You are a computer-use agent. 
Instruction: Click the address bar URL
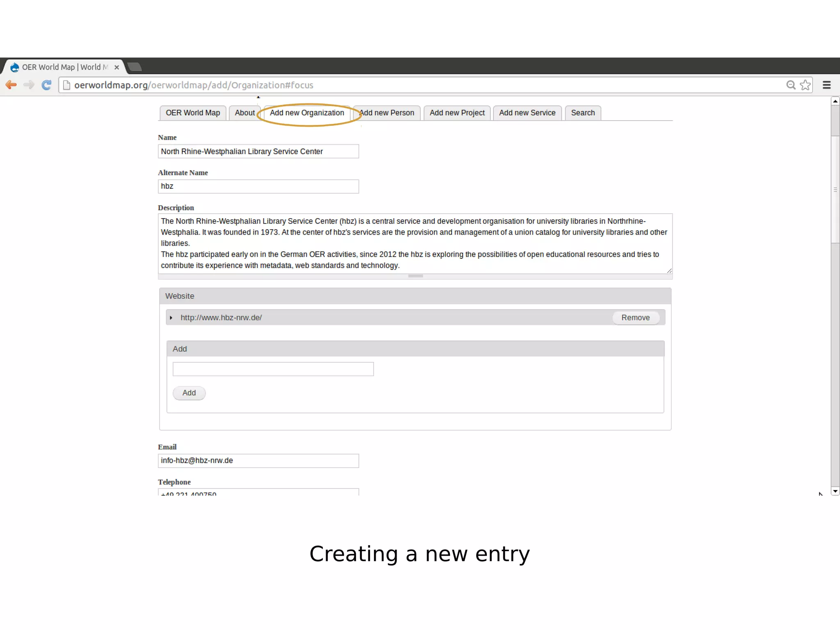click(x=194, y=85)
